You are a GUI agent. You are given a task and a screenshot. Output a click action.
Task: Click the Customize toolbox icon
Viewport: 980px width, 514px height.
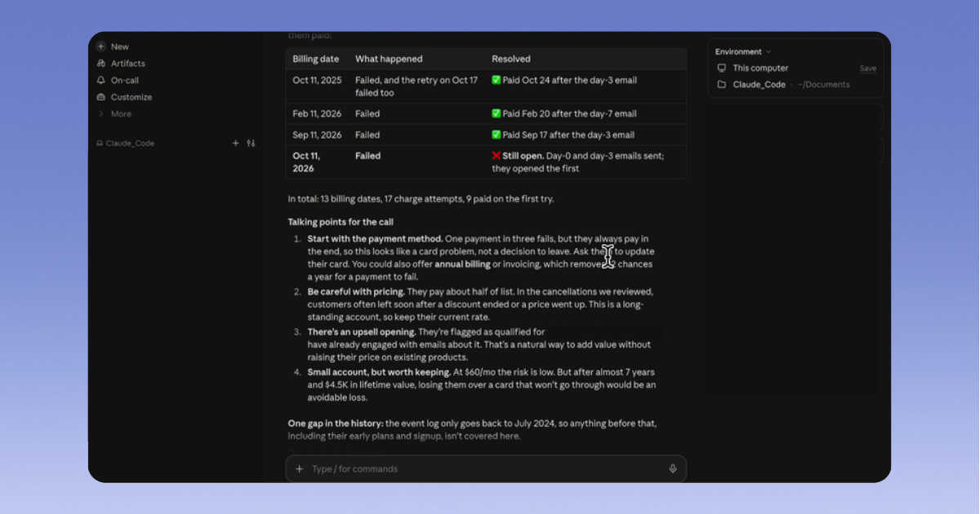(x=101, y=97)
